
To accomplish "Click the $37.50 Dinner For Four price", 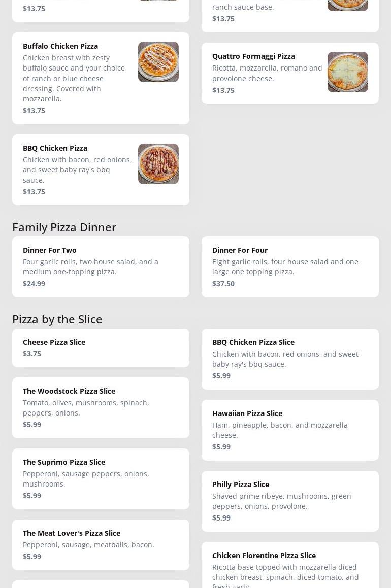I will point(223,284).
